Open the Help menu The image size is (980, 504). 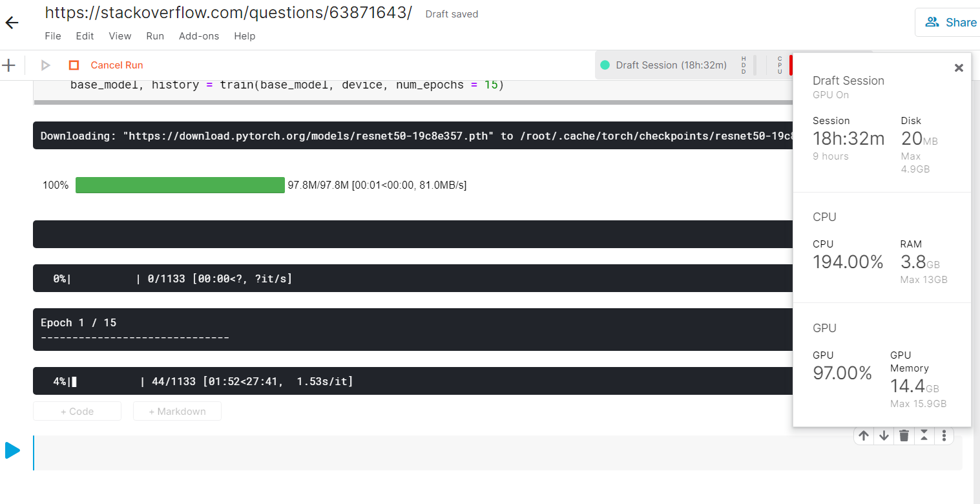pos(245,36)
